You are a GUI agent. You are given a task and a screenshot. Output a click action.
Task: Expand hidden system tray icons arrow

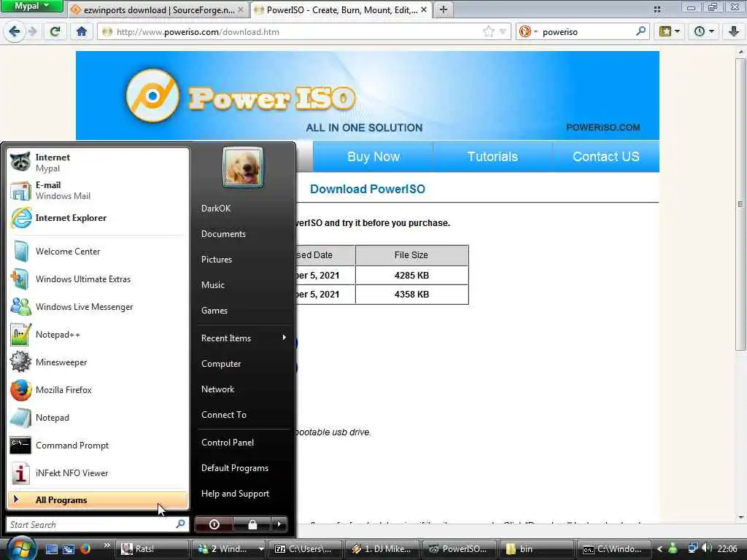(x=659, y=549)
